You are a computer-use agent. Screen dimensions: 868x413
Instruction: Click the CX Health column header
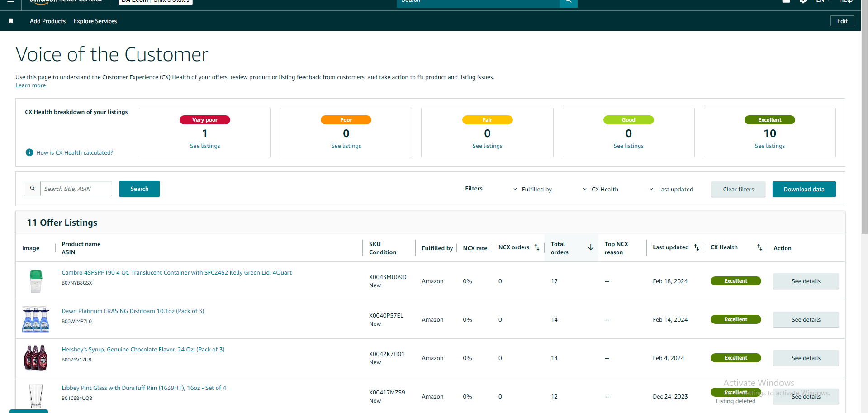coord(724,247)
